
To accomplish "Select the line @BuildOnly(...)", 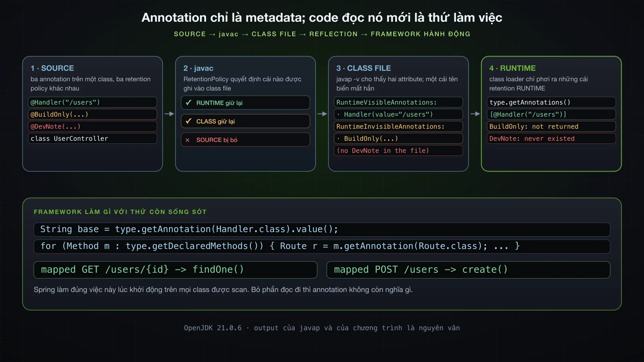I will (x=93, y=114).
